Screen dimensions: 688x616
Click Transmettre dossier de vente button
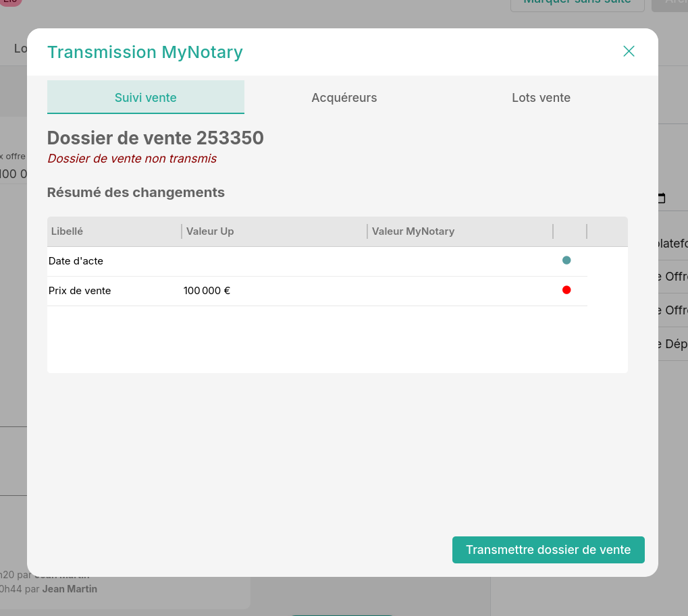click(548, 550)
